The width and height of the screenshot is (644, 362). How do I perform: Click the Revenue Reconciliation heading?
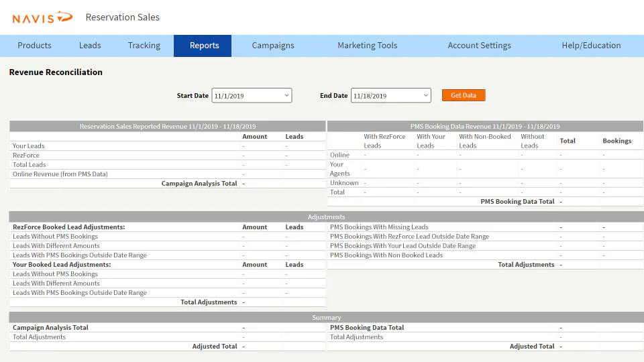[56, 72]
